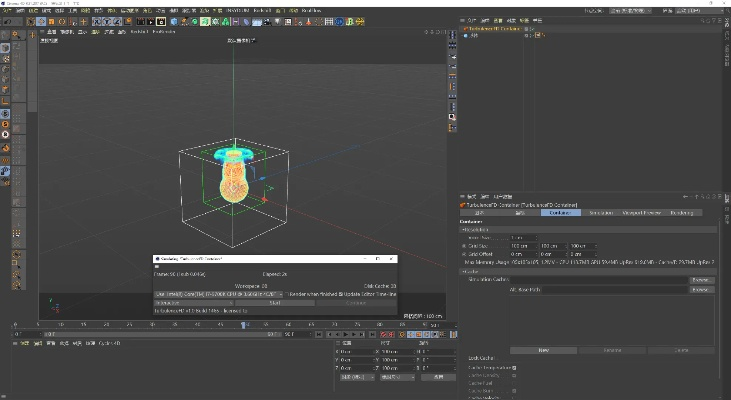The width and height of the screenshot is (731, 400).
Task: Select the Spline Pen tool icon
Action: (185, 21)
